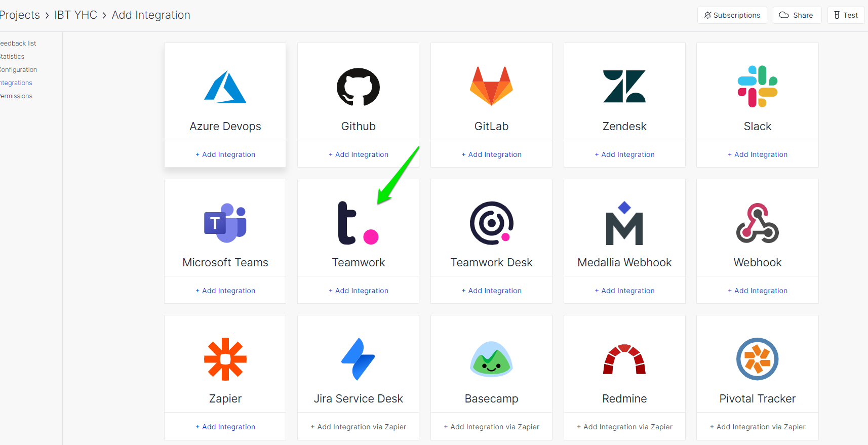The height and width of the screenshot is (445, 868).
Task: Click the Jira Service Desk logo
Action: 359,359
